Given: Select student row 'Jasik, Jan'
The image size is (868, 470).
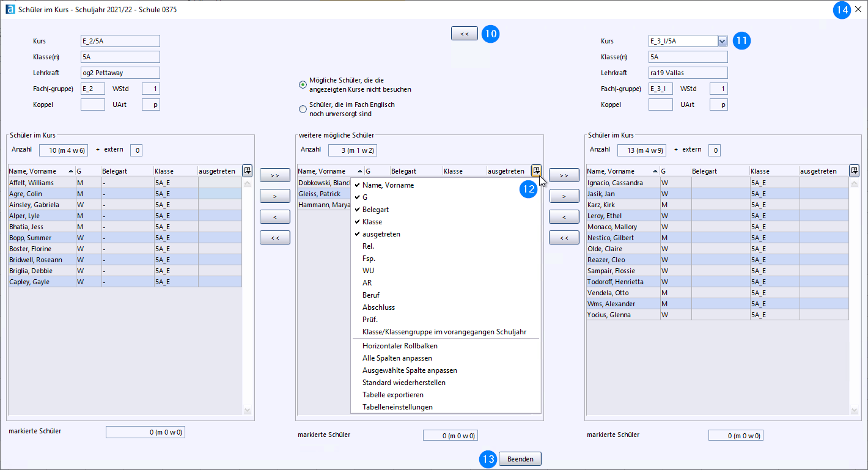Looking at the screenshot, I should coord(718,194).
